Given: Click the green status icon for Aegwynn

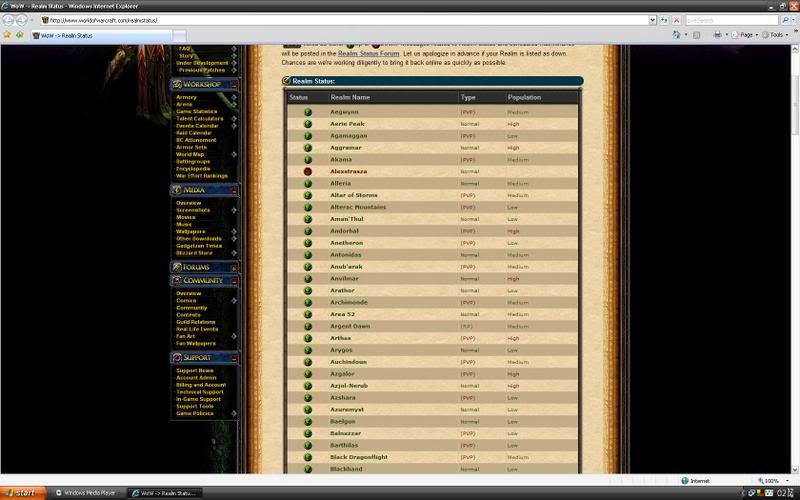Looking at the screenshot, I should [308, 112].
